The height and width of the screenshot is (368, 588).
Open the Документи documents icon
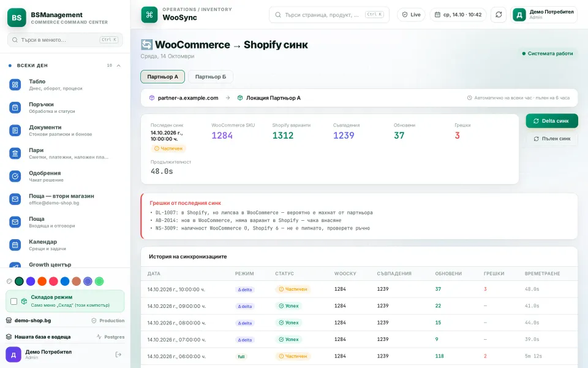(x=15, y=131)
